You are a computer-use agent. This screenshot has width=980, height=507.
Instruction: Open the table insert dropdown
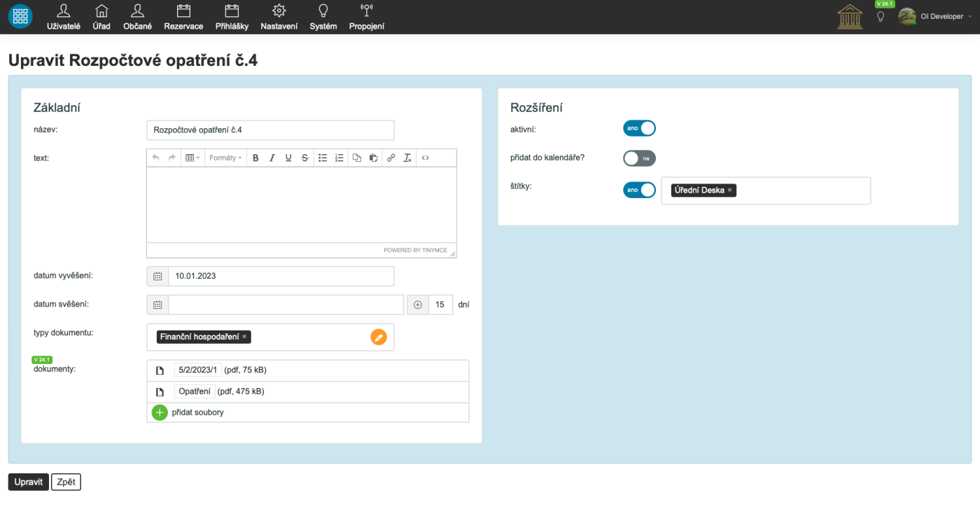point(192,158)
